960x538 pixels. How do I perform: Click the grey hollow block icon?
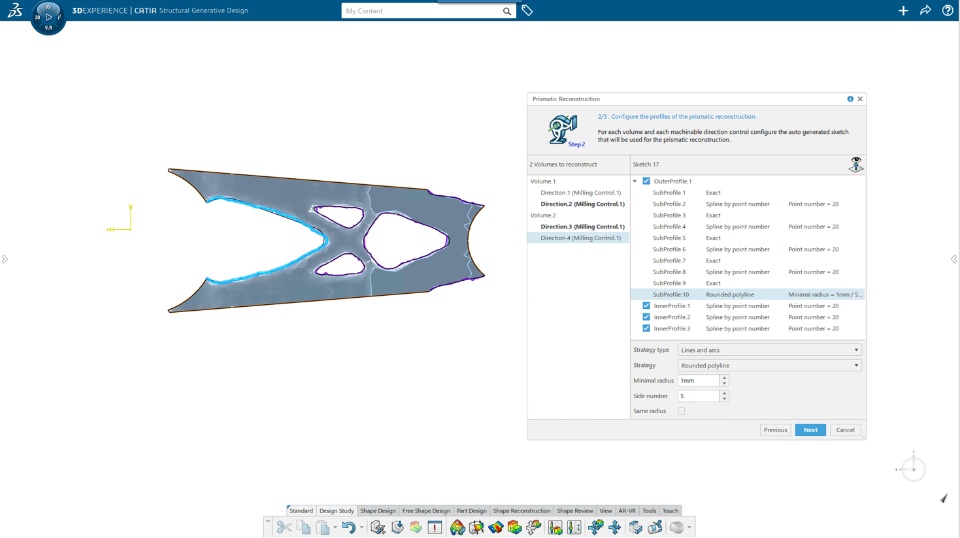click(x=636, y=527)
